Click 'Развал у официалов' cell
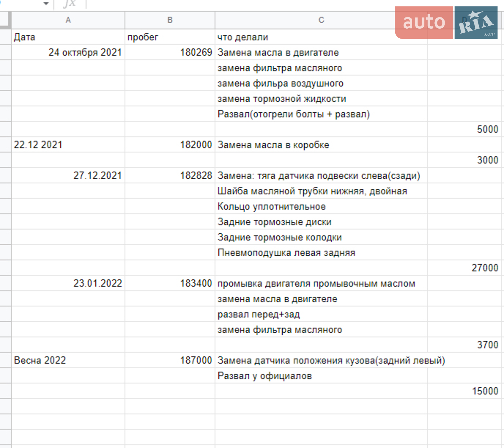The image size is (504, 448). pos(321,376)
